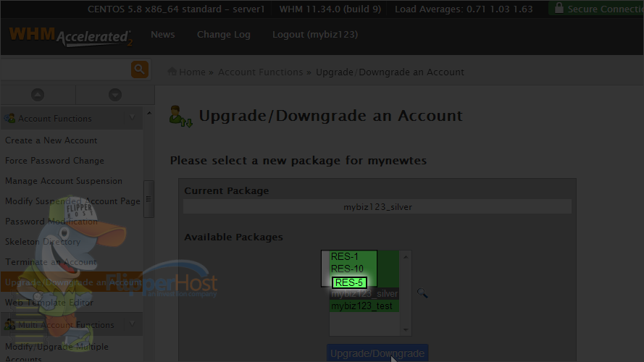Click the orange search magnifier button
This screenshot has width=644, height=362.
(x=140, y=70)
